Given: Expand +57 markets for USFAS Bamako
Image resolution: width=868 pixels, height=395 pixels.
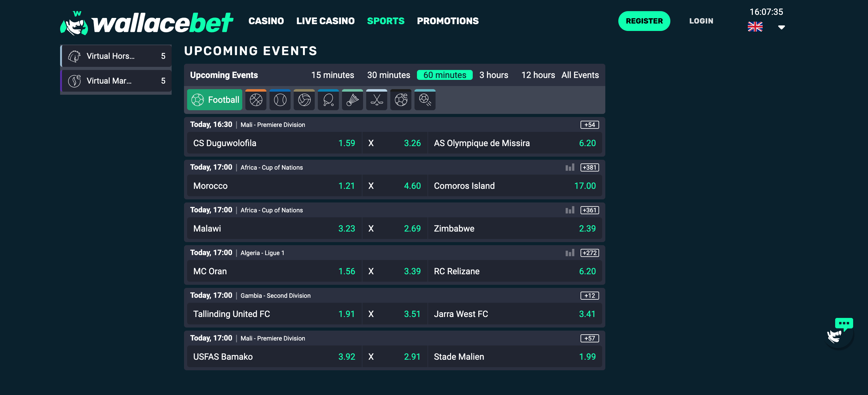Looking at the screenshot, I should [x=590, y=338].
